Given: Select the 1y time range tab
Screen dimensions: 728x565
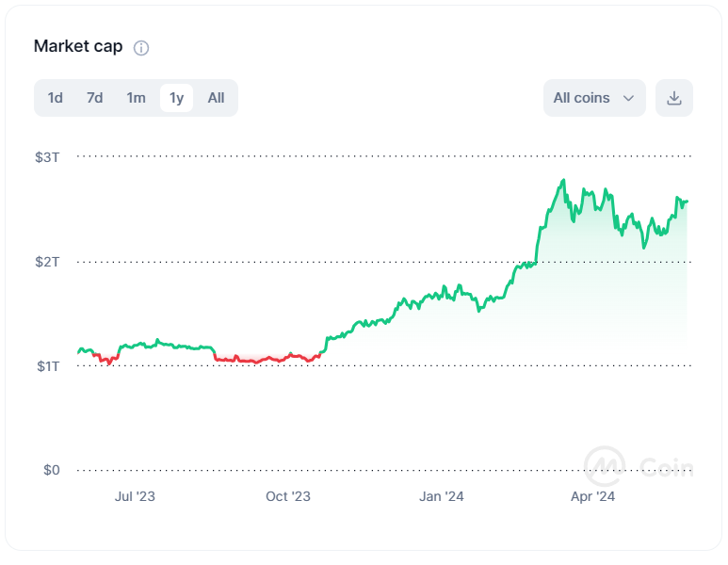Looking at the screenshot, I should click(x=176, y=98).
